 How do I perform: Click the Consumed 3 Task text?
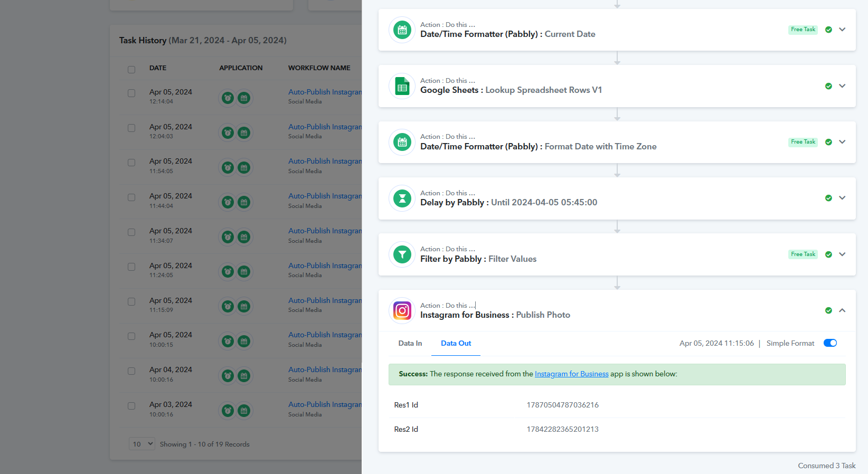pyautogui.click(x=827, y=466)
